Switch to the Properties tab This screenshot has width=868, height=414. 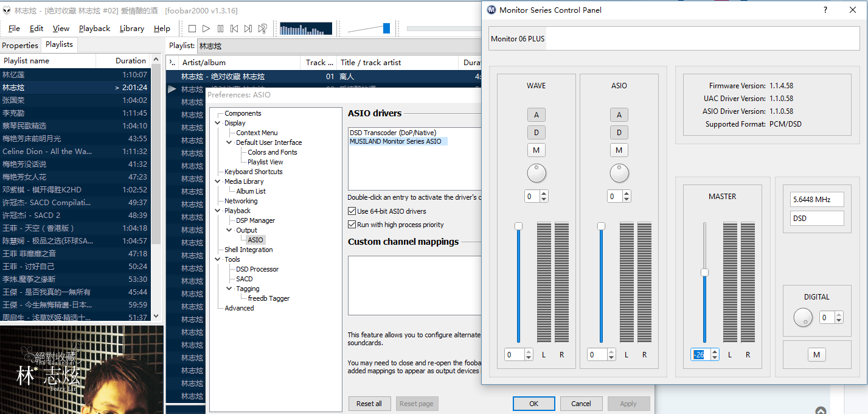20,46
